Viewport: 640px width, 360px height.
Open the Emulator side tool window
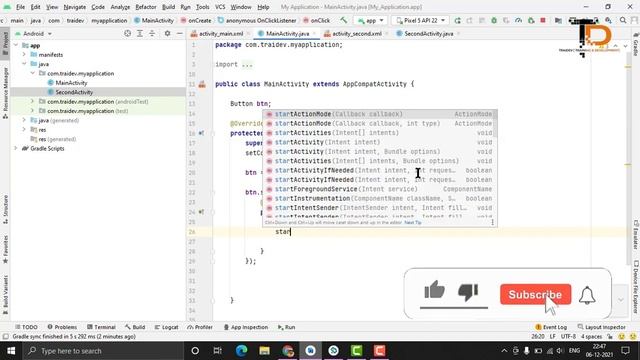click(x=636, y=235)
